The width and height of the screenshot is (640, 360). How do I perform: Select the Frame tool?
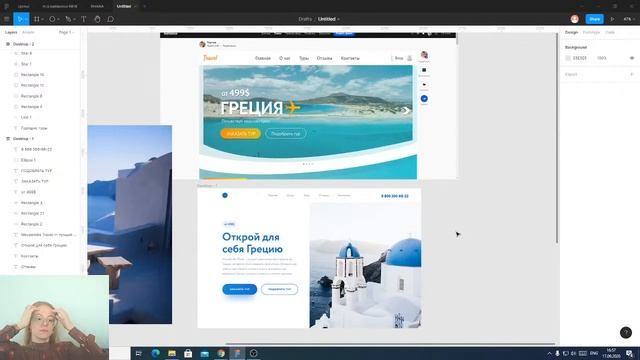(x=37, y=19)
